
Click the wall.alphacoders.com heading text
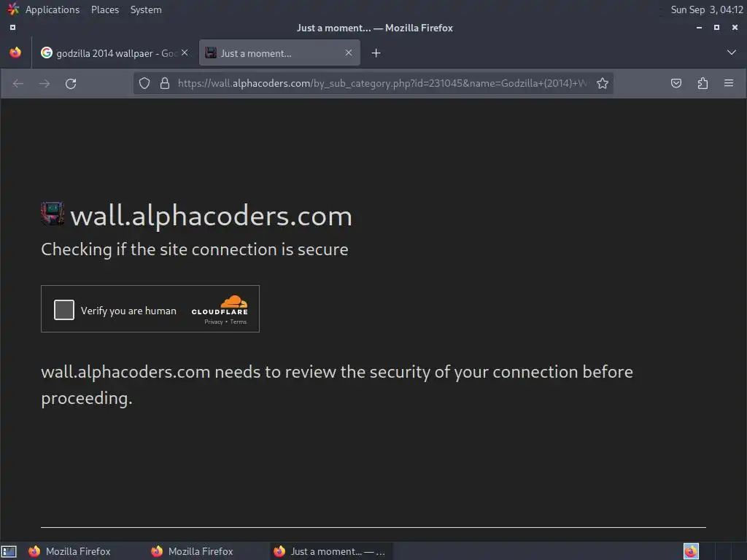tap(211, 216)
